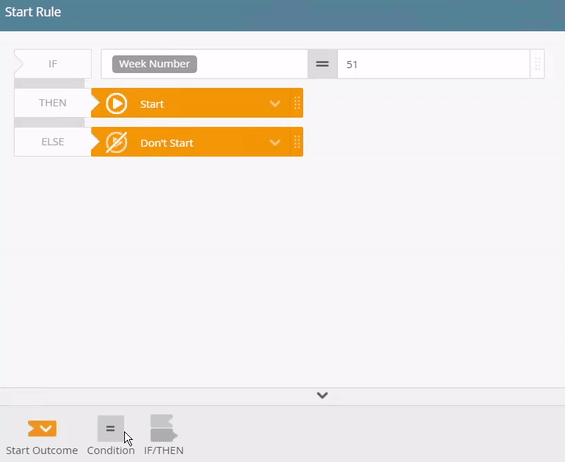Click the Start play circle icon

pos(116,104)
